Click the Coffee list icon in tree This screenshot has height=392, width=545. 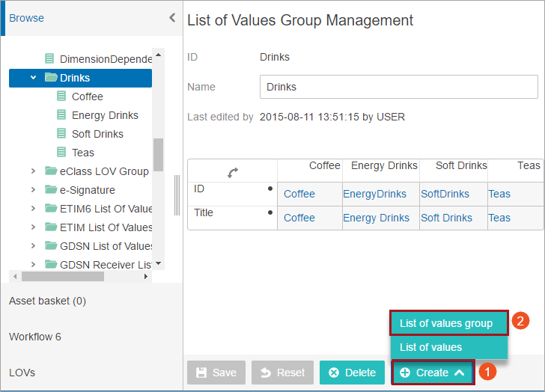(x=61, y=96)
